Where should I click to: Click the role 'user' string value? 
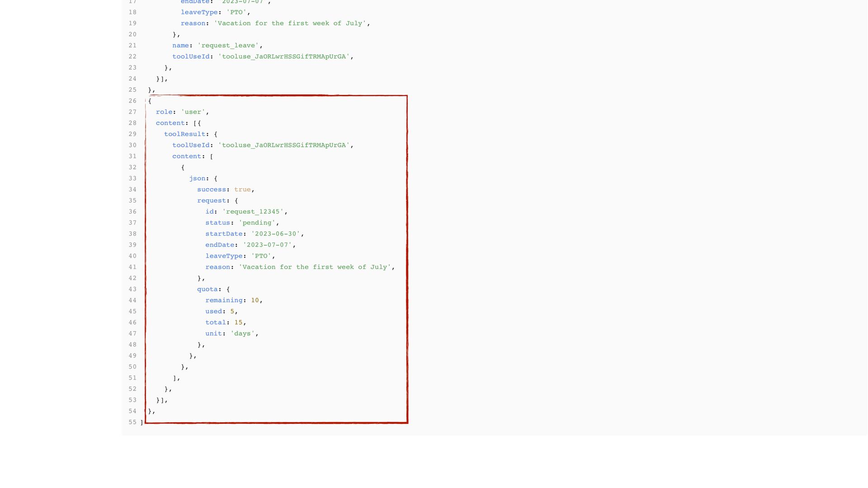point(193,112)
